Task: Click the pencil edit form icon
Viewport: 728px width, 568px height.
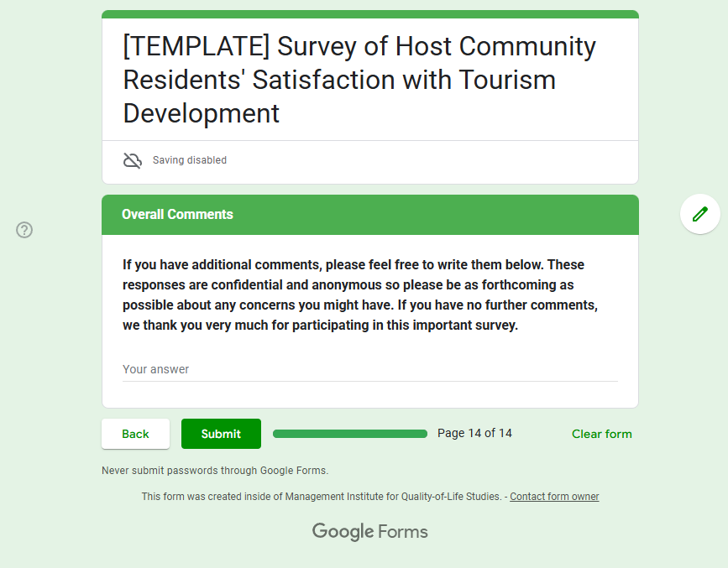Action: tap(699, 214)
